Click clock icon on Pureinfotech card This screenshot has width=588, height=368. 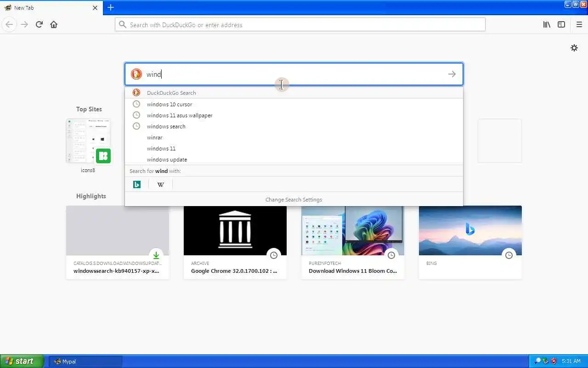(x=391, y=255)
